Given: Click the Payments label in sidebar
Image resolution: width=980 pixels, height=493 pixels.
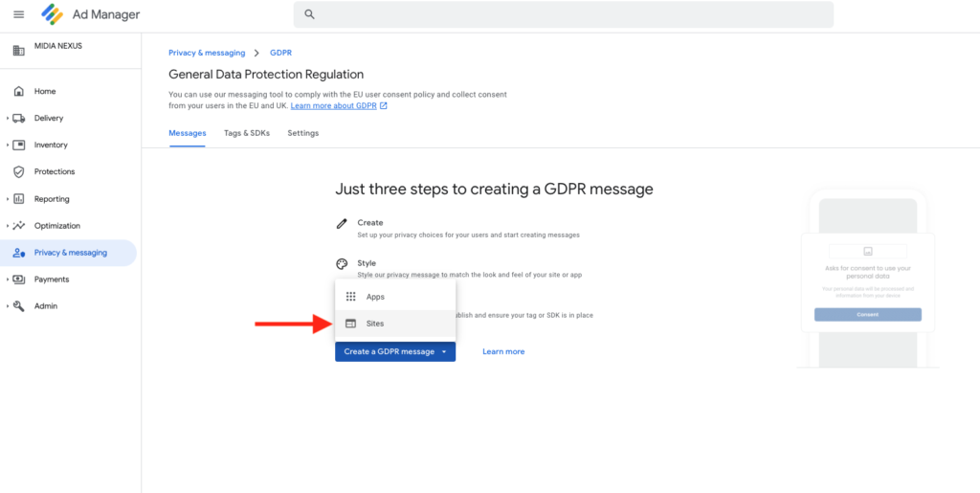Looking at the screenshot, I should point(52,280).
